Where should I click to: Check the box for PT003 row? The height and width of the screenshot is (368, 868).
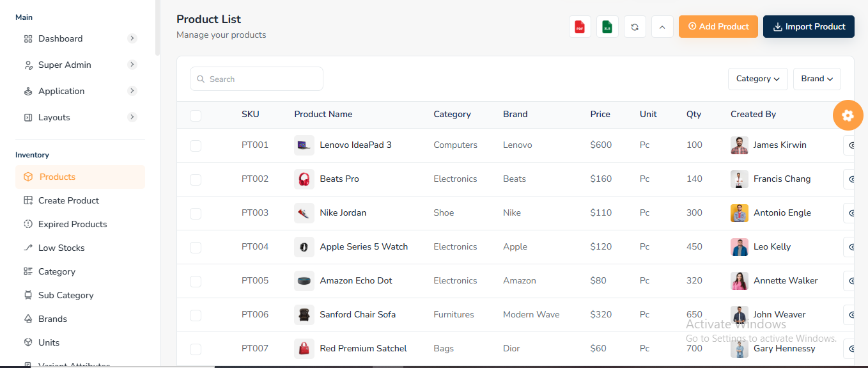[x=196, y=214]
